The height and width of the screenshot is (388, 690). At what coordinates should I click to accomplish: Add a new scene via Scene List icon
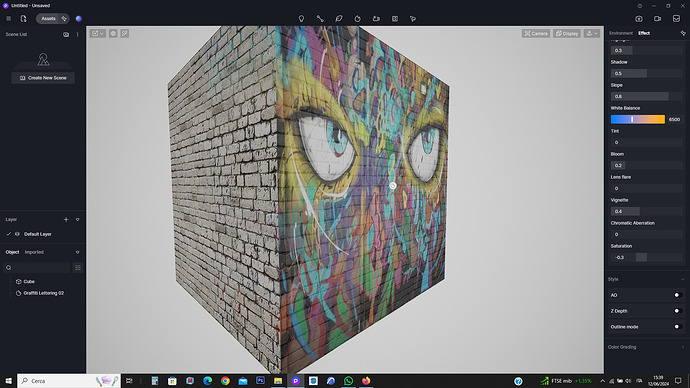click(x=66, y=34)
